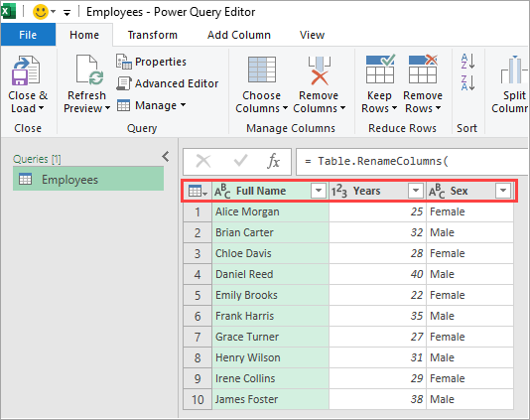This screenshot has width=530, height=420.
Task: Click the Irene Collins cell
Action: [270, 378]
